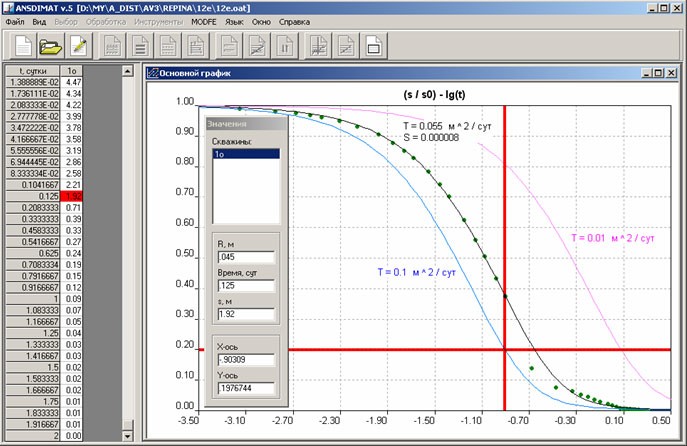Click the Y-ось value field
687x446 pixels.
(x=244, y=388)
